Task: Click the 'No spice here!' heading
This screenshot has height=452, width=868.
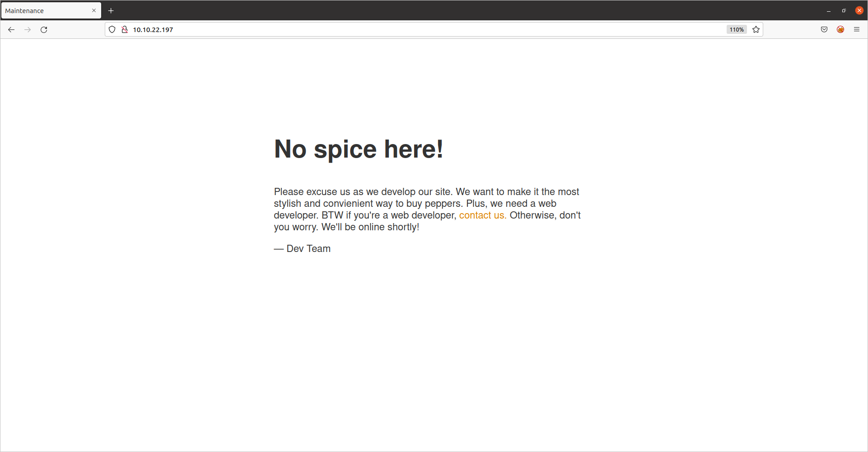Action: 359,149
